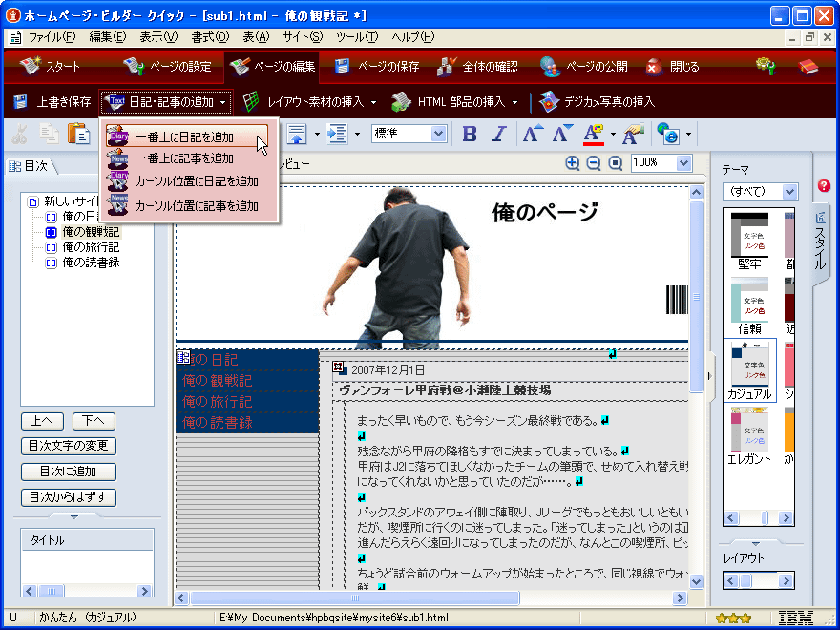Open レイアウト素材の挿入 dropdown
The height and width of the screenshot is (630, 840).
tap(309, 102)
